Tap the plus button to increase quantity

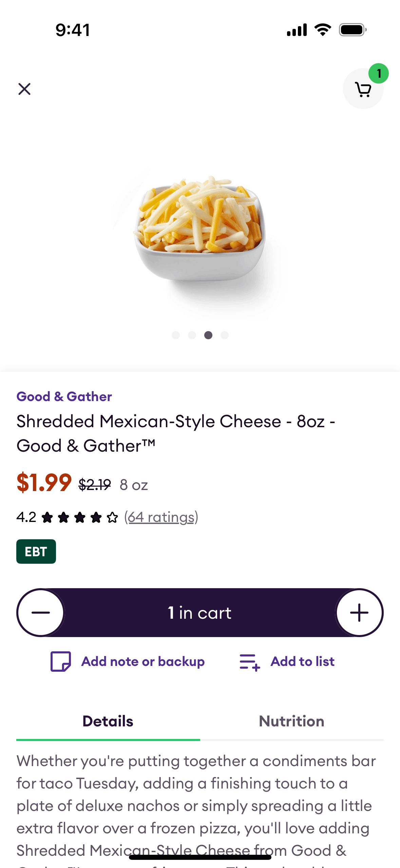click(x=359, y=613)
